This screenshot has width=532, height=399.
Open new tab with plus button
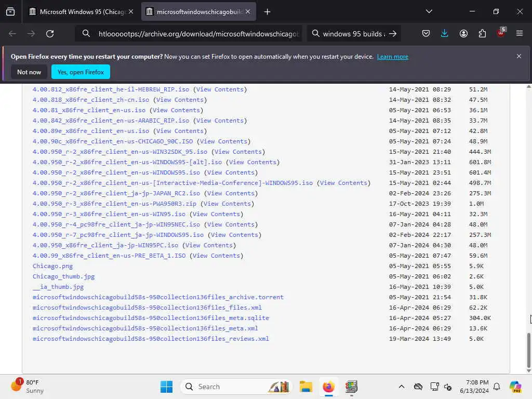(268, 12)
